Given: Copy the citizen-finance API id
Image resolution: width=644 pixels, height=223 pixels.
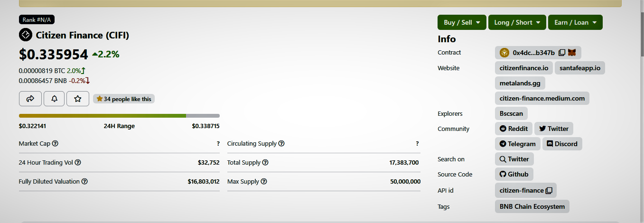Looking at the screenshot, I should click(549, 191).
